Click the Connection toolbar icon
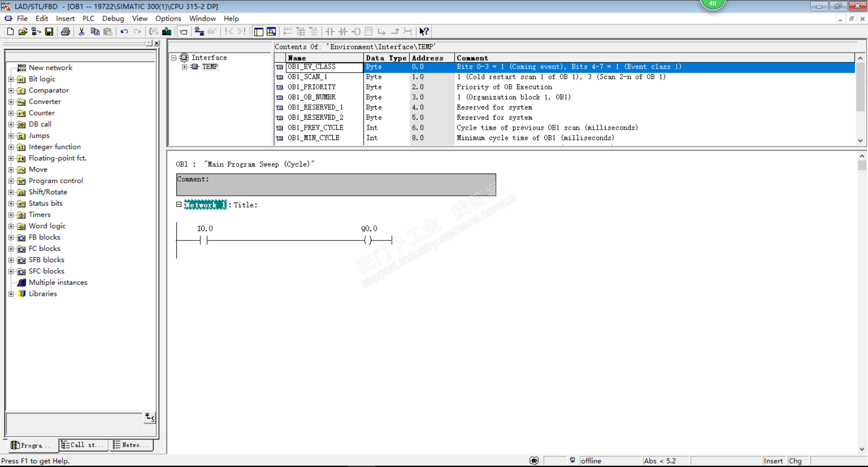 (408, 32)
